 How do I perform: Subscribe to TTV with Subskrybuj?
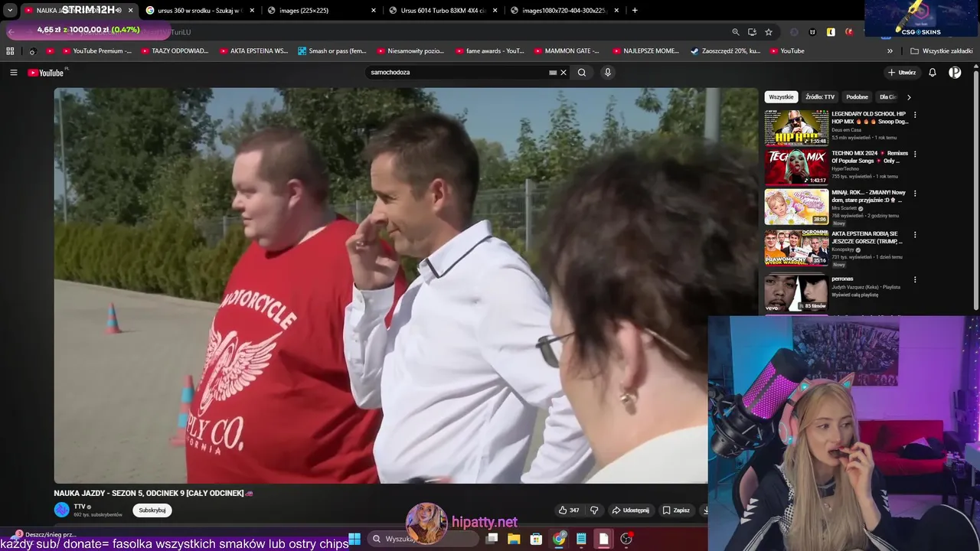click(x=152, y=510)
